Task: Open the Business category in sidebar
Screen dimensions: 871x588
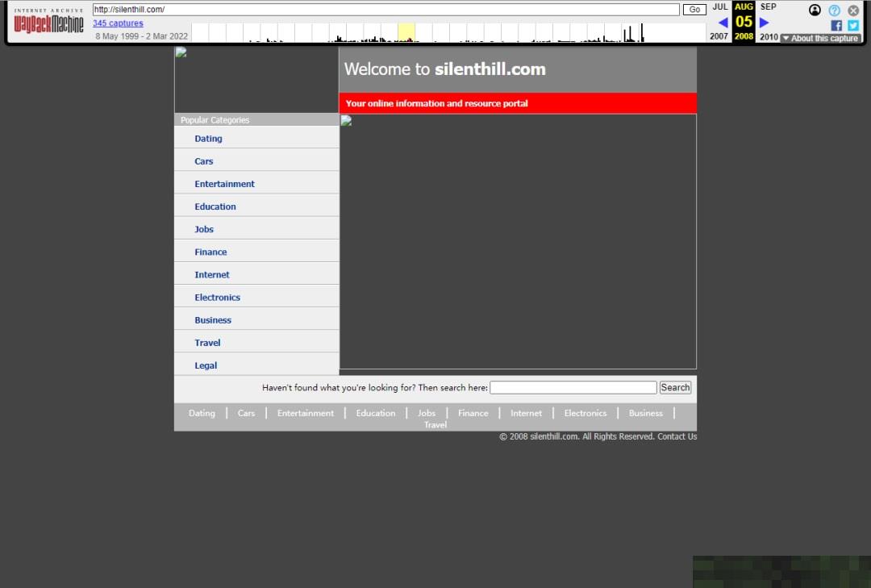Action: click(x=213, y=320)
